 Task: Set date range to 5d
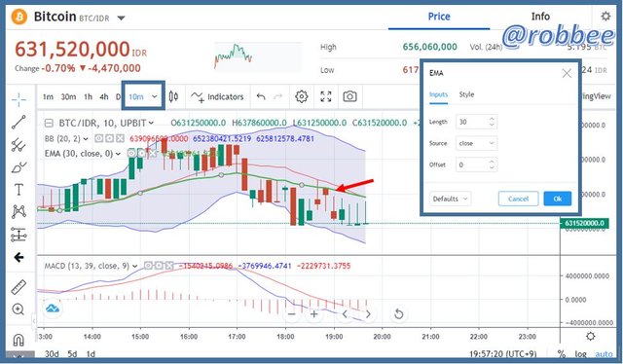(x=72, y=353)
